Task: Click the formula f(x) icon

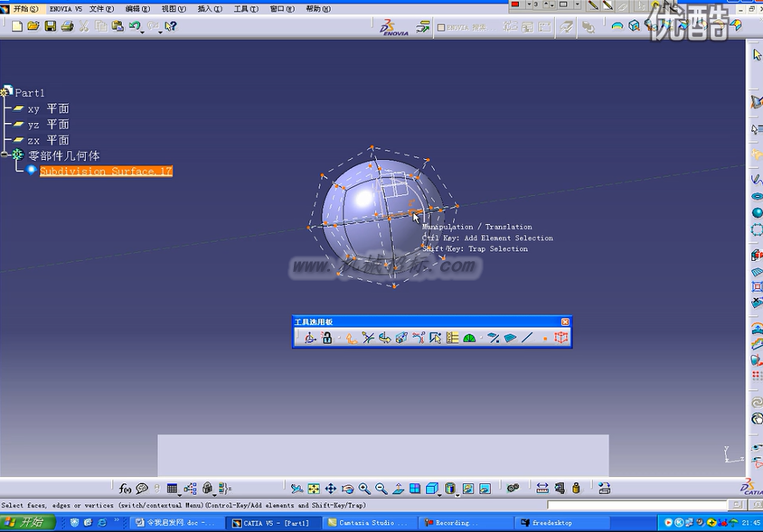Action: [125, 489]
